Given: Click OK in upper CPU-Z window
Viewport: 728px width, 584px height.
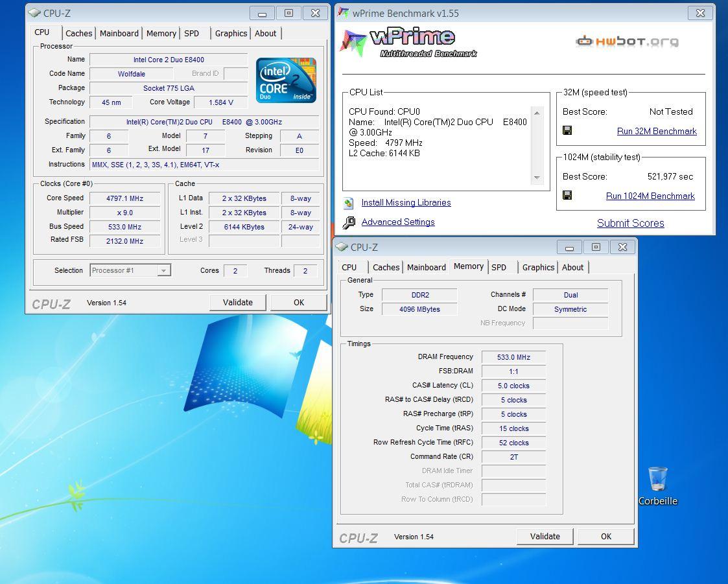Looking at the screenshot, I should [x=299, y=302].
